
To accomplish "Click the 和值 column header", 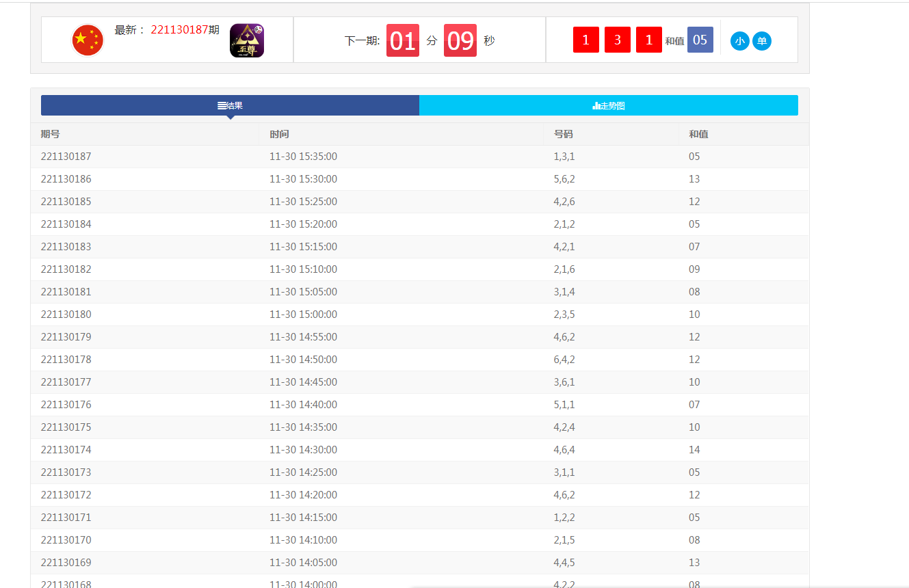I will coord(698,134).
